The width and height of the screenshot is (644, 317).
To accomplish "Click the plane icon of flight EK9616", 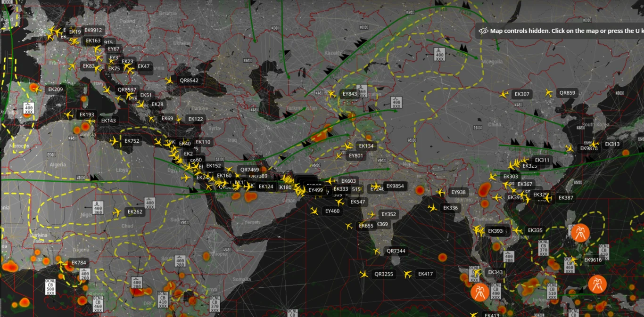I will click(573, 260).
